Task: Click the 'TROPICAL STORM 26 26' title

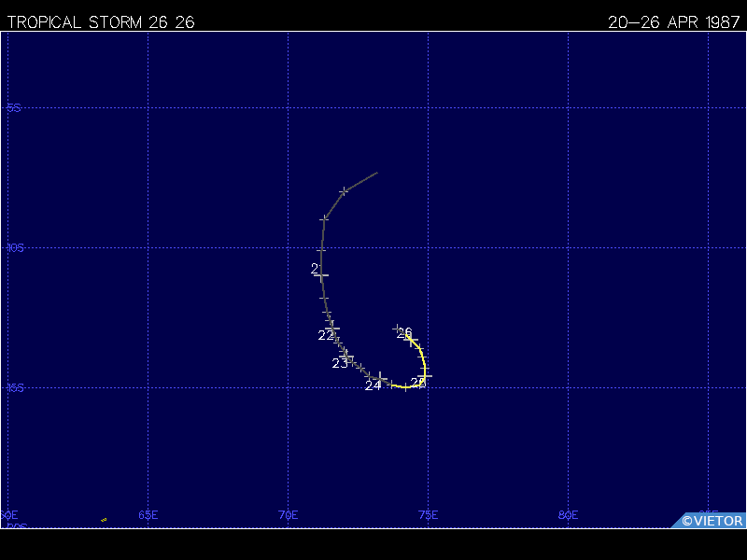Action: click(x=101, y=22)
